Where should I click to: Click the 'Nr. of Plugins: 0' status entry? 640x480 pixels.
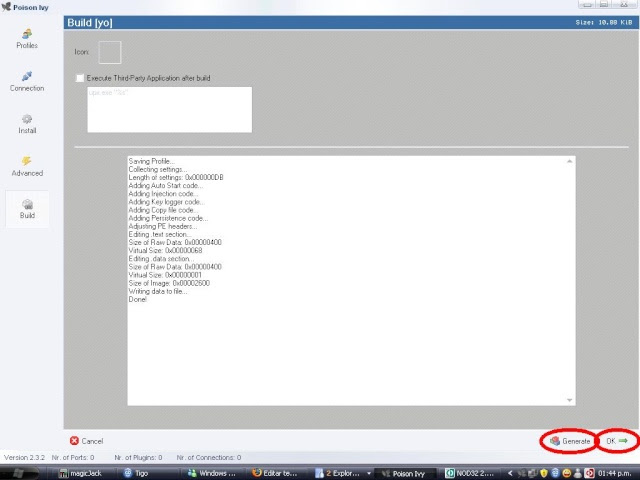point(138,458)
